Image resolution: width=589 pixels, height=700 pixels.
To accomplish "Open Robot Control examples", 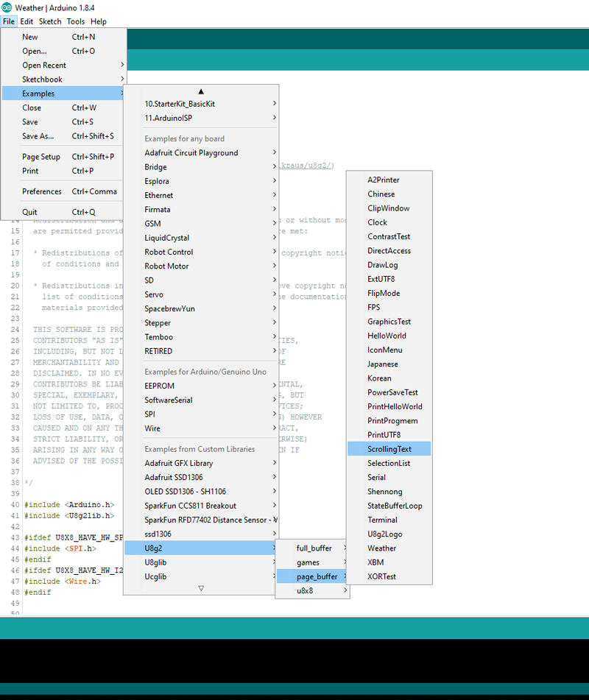I will (x=201, y=252).
